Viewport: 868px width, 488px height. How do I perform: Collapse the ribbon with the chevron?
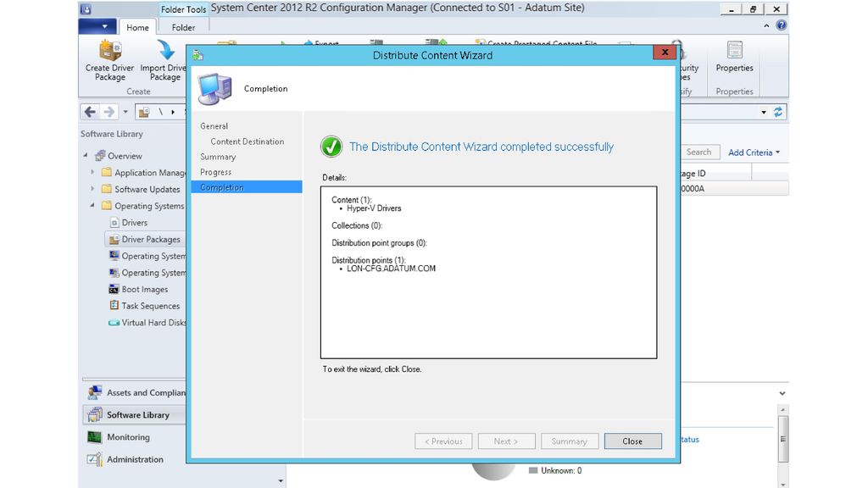(x=766, y=25)
